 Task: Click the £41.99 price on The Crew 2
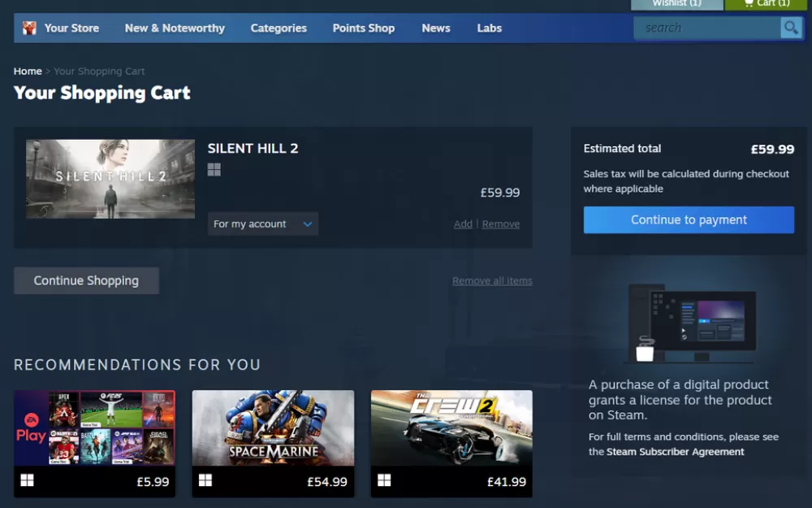tap(507, 481)
